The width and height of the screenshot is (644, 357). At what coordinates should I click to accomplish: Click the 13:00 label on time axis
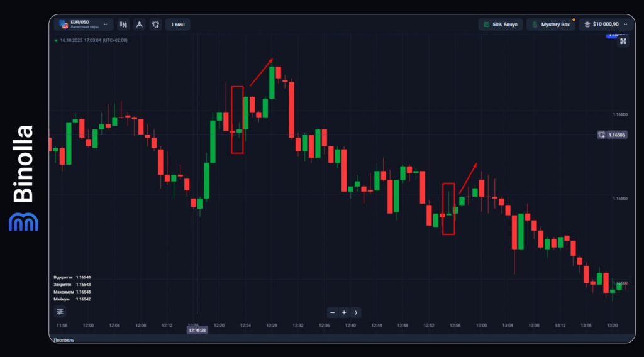click(x=482, y=326)
